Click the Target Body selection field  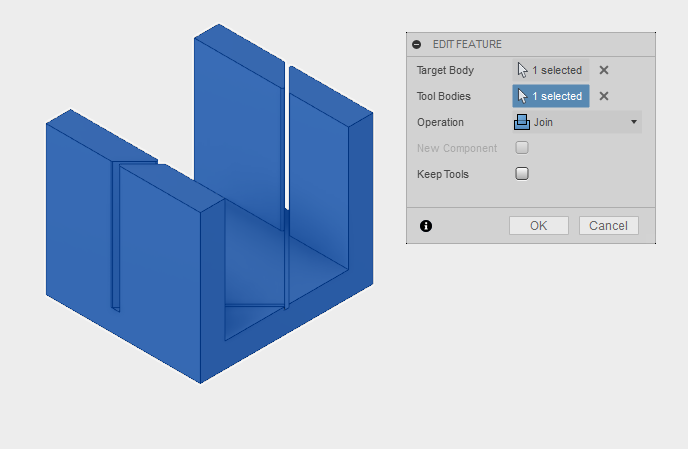[x=551, y=70]
